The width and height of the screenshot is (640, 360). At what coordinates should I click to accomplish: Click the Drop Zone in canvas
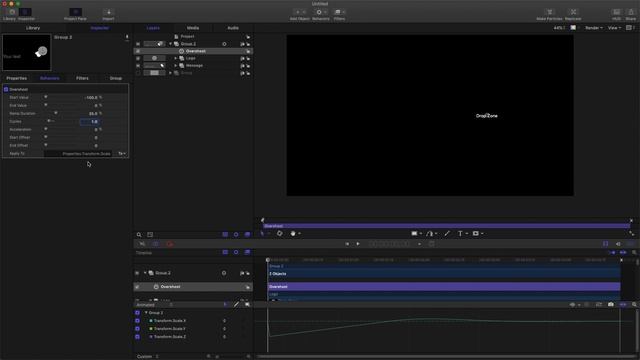click(x=487, y=116)
